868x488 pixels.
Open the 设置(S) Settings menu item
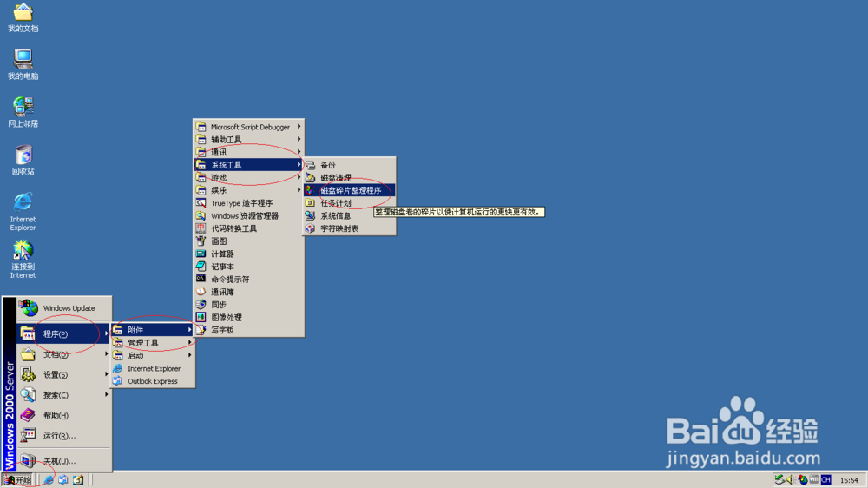point(64,374)
